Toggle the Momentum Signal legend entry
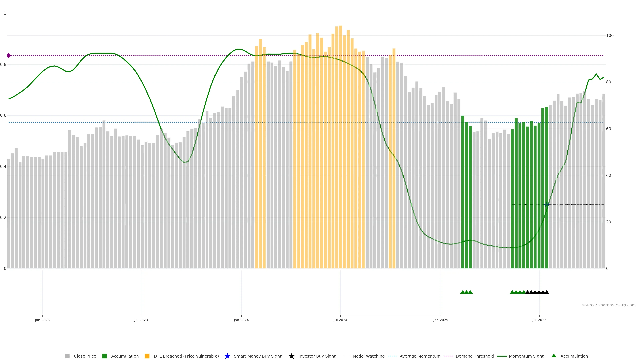The height and width of the screenshot is (362, 644). 527,356
